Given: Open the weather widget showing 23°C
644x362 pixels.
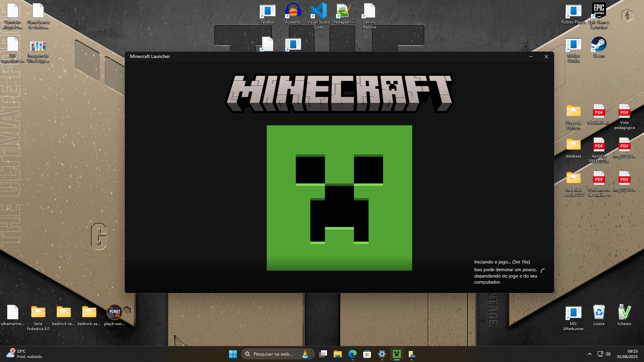Looking at the screenshot, I should (24, 354).
